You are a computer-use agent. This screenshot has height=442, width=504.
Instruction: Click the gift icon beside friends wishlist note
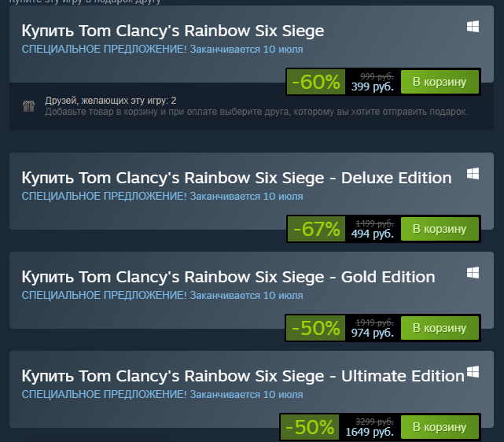tap(28, 105)
